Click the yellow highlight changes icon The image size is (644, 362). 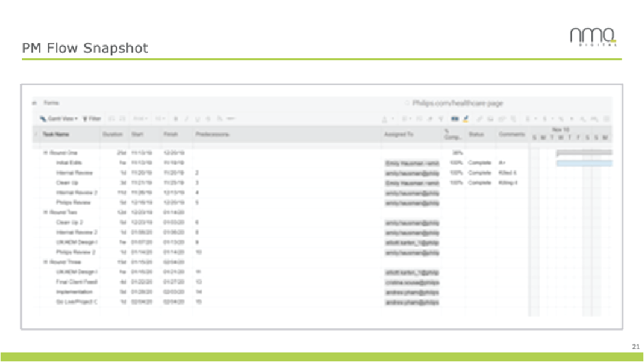pos(466,118)
